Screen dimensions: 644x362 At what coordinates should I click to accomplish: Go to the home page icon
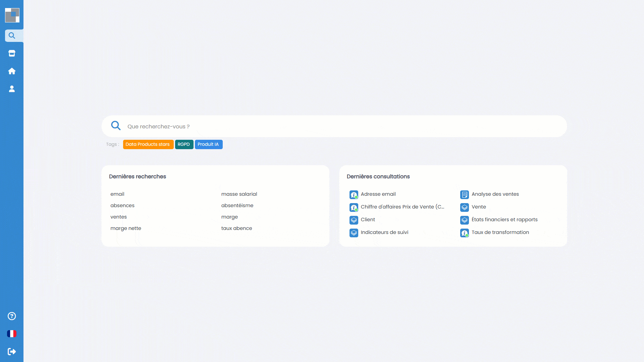click(x=12, y=71)
